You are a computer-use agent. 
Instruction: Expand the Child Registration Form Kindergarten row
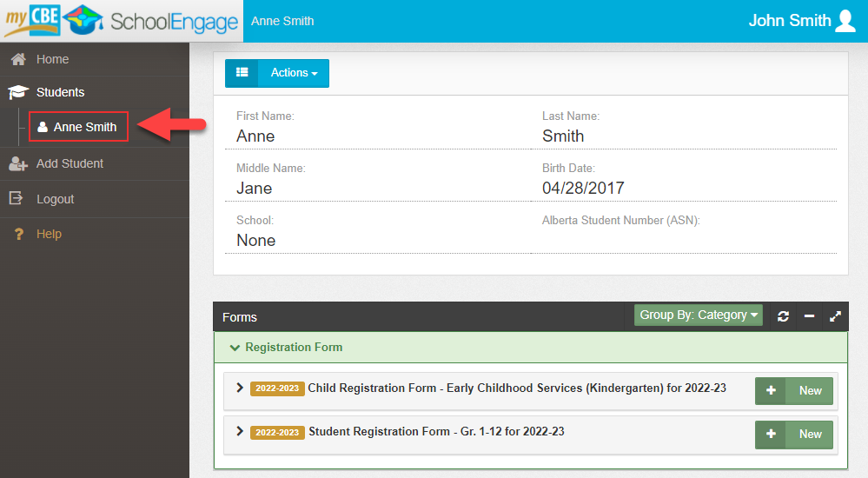pyautogui.click(x=240, y=388)
